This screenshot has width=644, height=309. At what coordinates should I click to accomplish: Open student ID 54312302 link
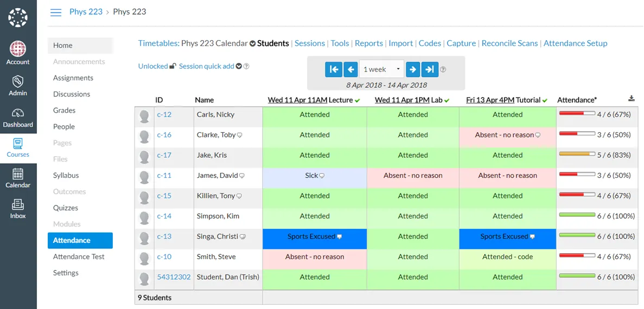tap(174, 277)
